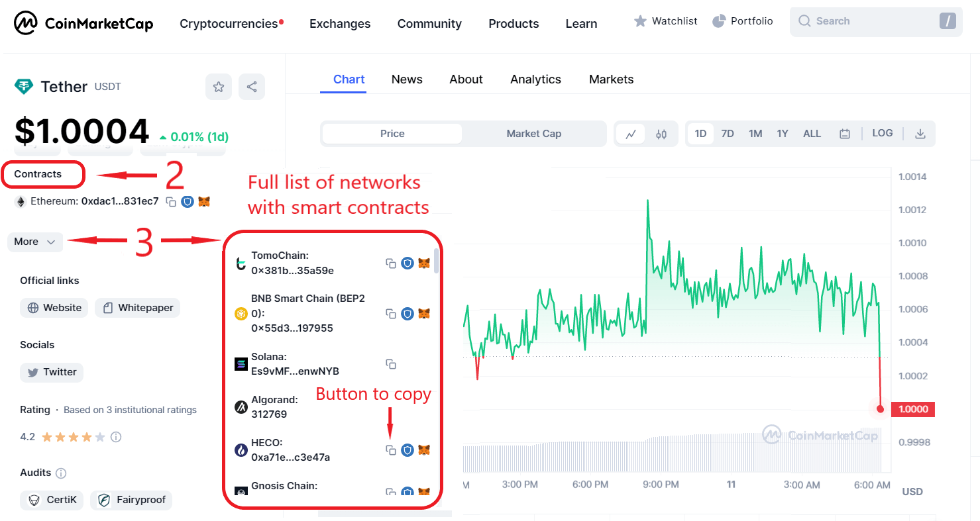Image resolution: width=980 pixels, height=521 pixels.
Task: Copy the BNB Smart Chain contract address
Action: coord(391,314)
